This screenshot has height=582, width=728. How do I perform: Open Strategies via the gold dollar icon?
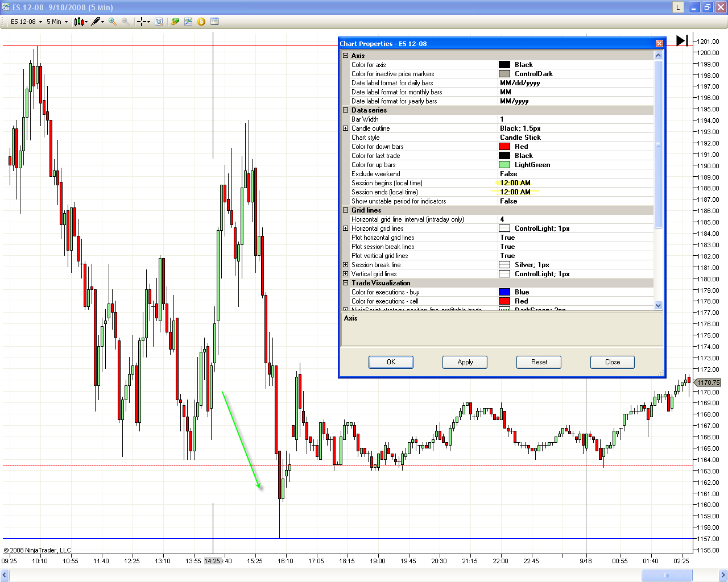201,22
